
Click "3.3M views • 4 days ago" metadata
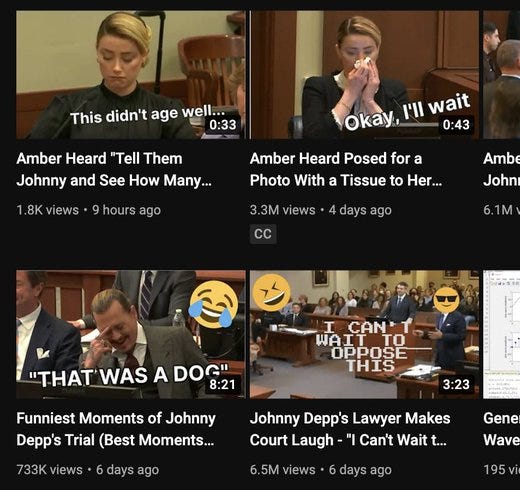321,210
